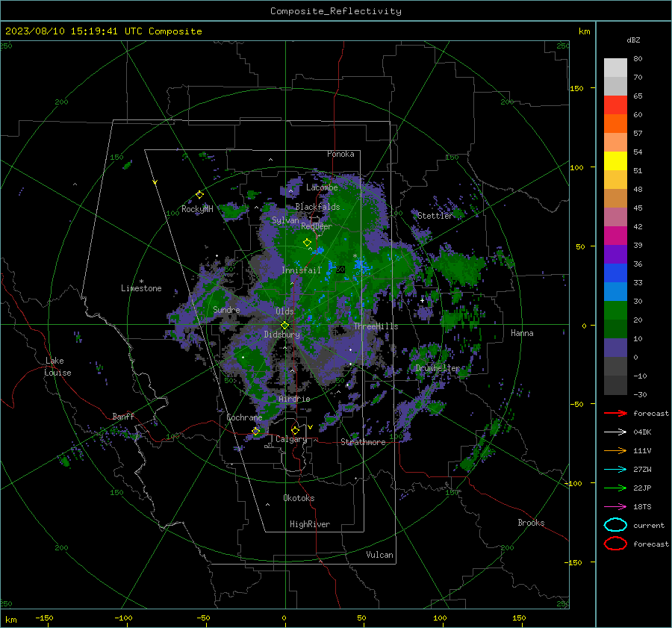Click the magenta 18TS arrow icon

615,507
